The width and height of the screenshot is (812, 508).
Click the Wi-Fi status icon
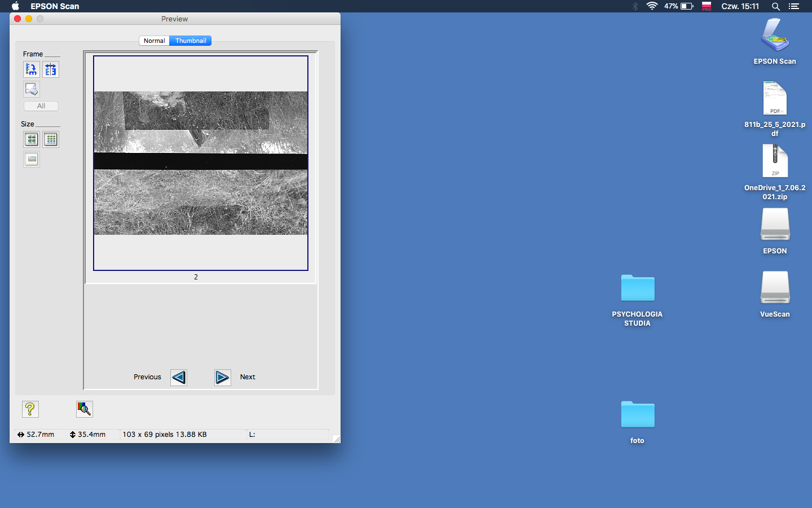coord(652,6)
